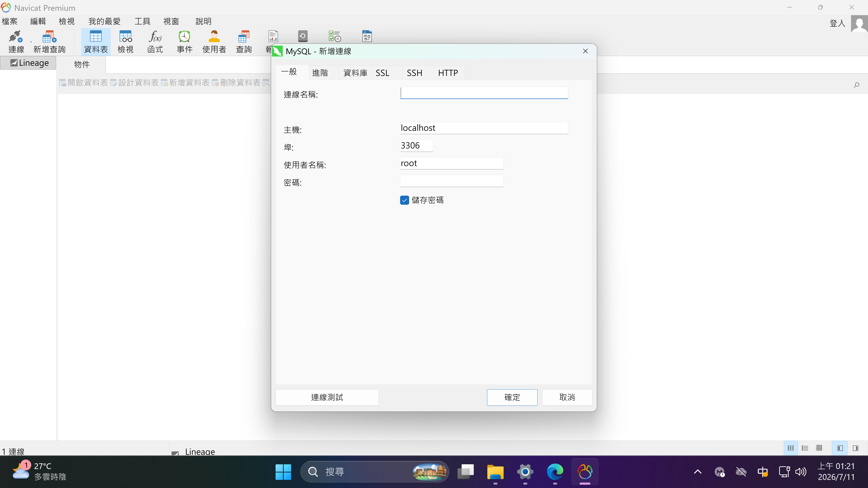Switch to icon grid view in status bar
The image size is (868, 488).
click(790, 448)
